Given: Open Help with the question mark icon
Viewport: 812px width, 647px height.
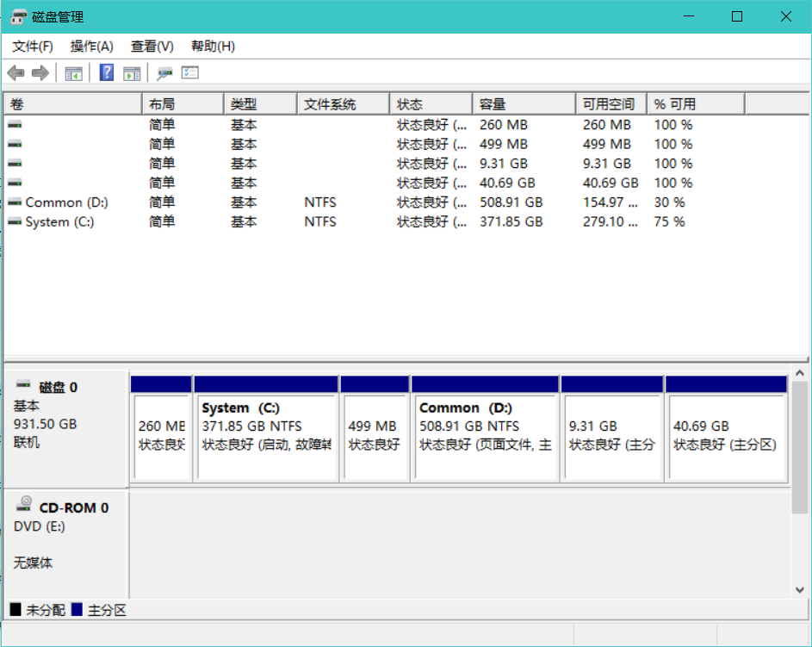Looking at the screenshot, I should tap(106, 72).
